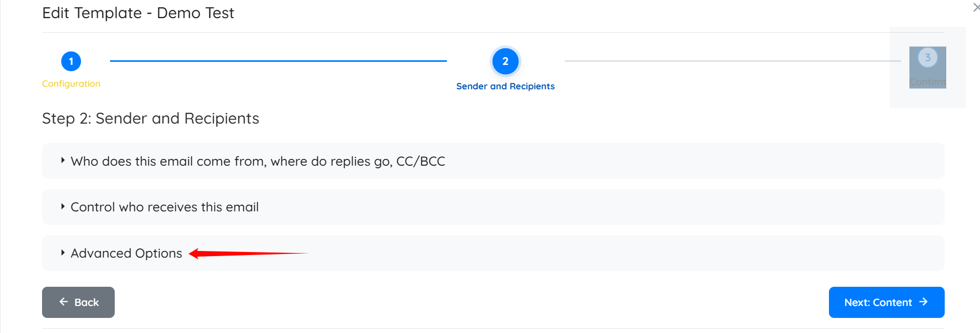
Task: Expand the Advanced Options disclosure triangle
Action: coord(63,253)
